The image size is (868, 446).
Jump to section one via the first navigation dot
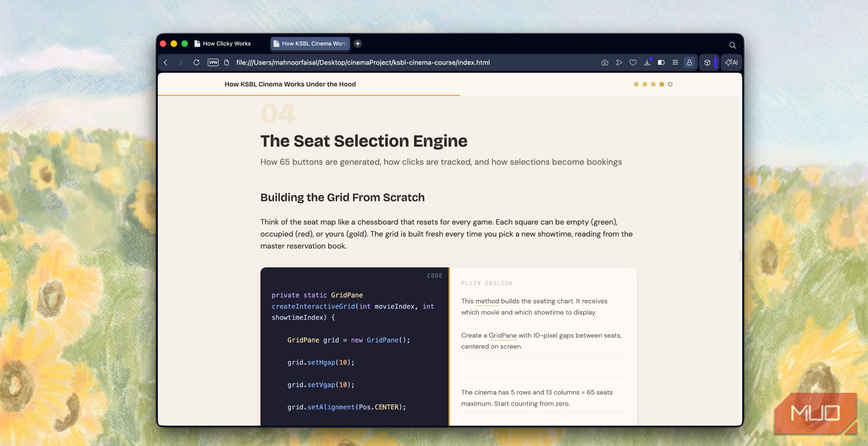[x=636, y=84]
